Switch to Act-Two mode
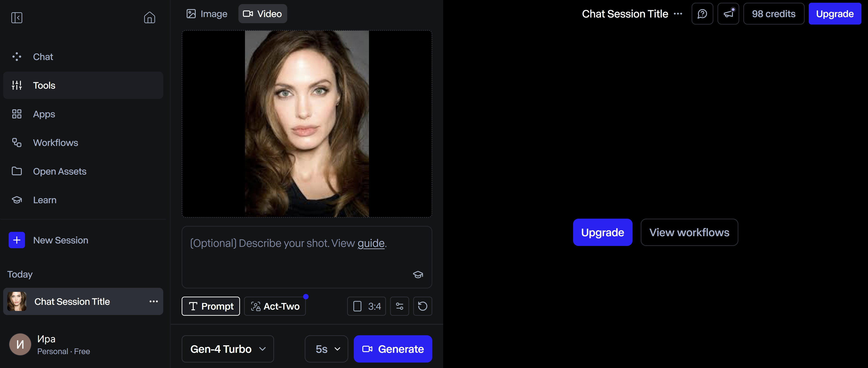The height and width of the screenshot is (368, 868). click(x=275, y=306)
